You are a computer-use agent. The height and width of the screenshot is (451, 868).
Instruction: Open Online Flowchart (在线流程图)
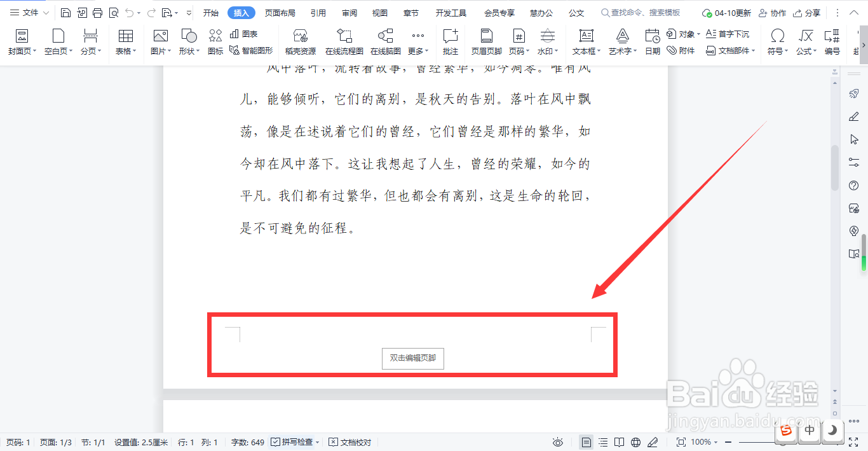coord(344,42)
